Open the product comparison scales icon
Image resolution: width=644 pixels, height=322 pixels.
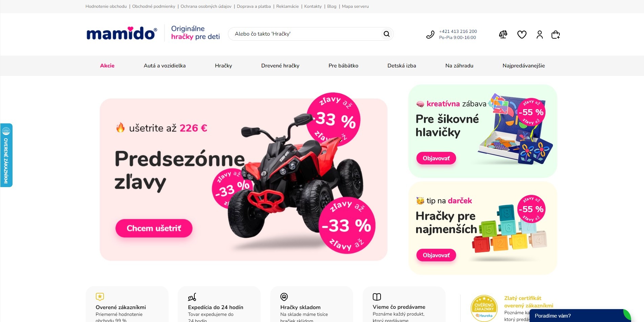point(503,34)
